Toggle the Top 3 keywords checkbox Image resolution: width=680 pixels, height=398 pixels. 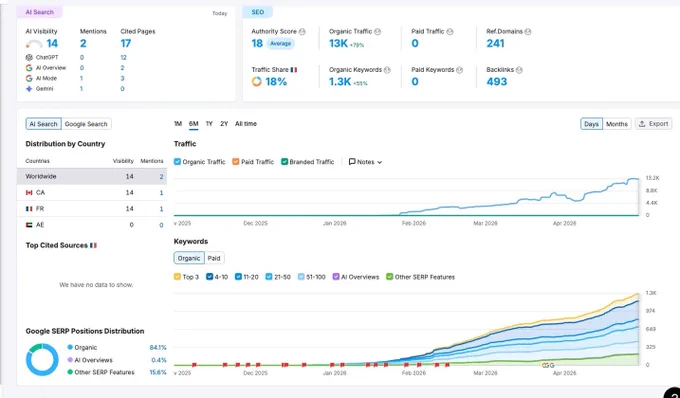coord(177,277)
